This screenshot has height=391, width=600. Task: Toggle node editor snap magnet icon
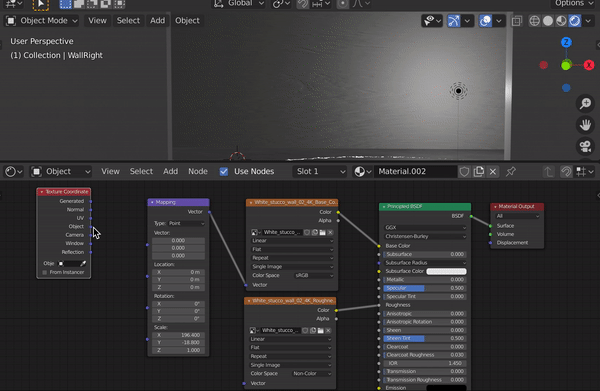[566, 171]
